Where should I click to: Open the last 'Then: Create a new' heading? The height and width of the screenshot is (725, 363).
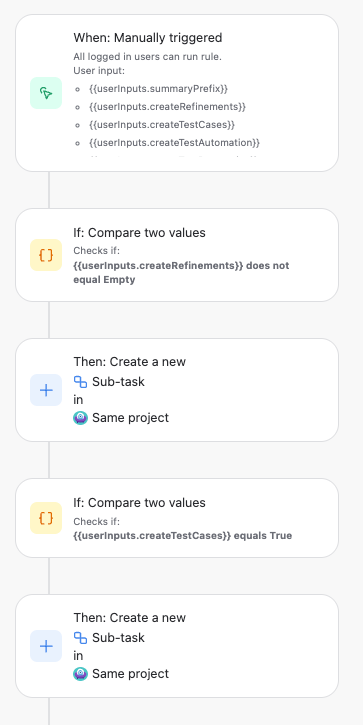(129, 618)
